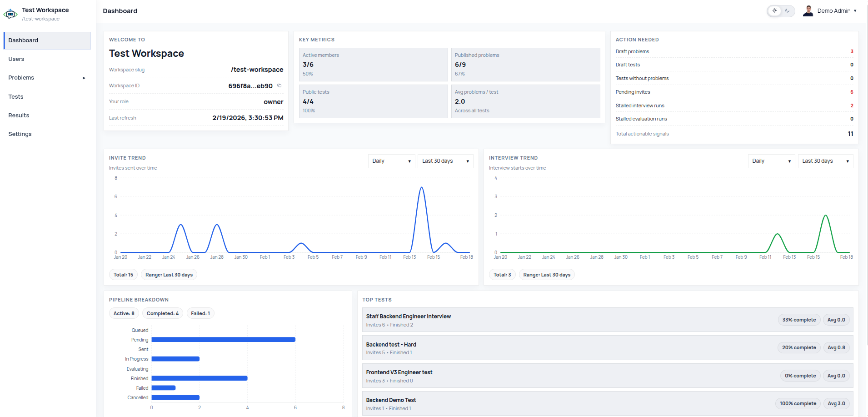The height and width of the screenshot is (417, 868).
Task: Open Interview Trend Last 30 days dropdown
Action: click(825, 161)
